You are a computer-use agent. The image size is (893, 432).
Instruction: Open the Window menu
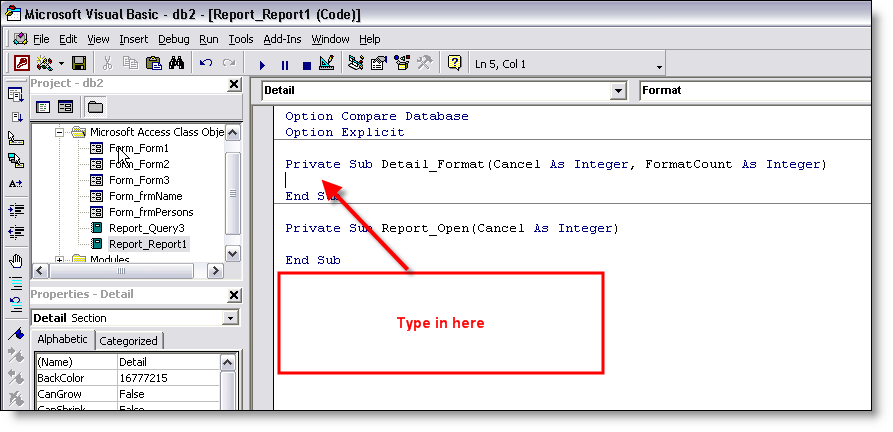pos(330,39)
